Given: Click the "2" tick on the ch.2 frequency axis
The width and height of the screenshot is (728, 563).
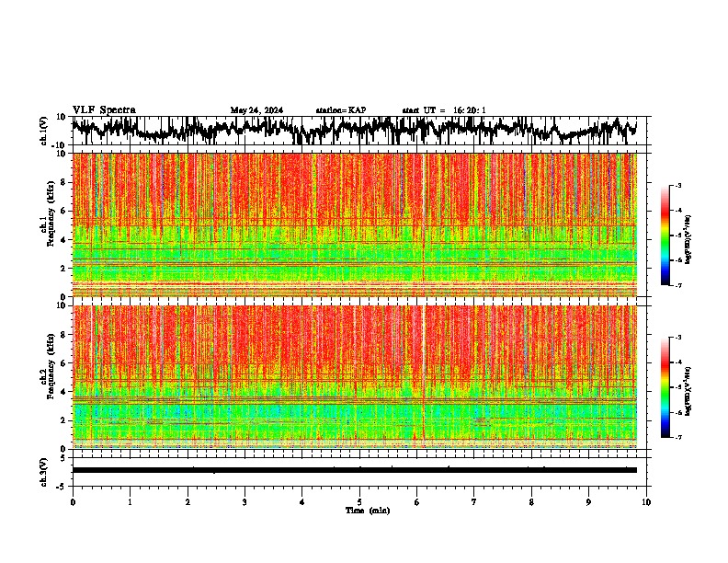Looking at the screenshot, I should [63, 420].
